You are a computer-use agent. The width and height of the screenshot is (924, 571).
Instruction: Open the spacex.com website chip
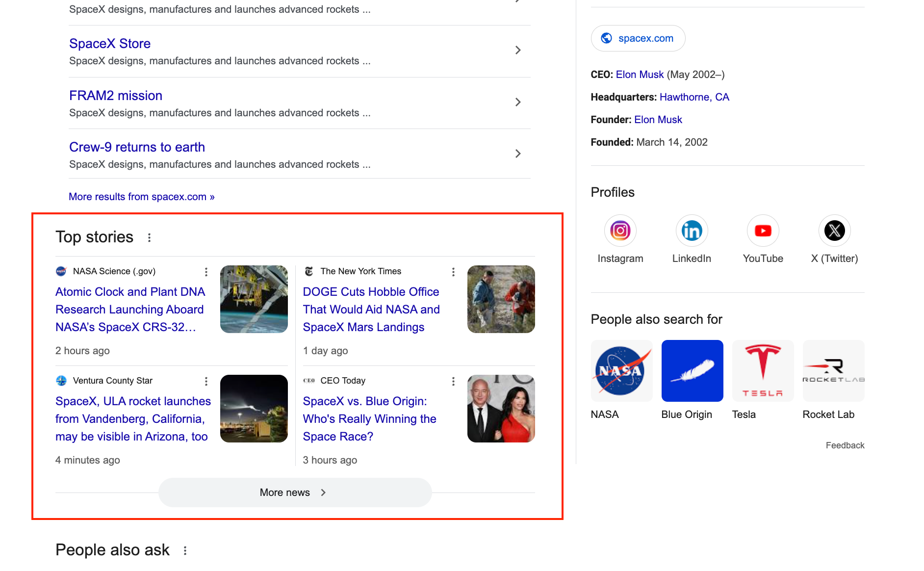(638, 38)
